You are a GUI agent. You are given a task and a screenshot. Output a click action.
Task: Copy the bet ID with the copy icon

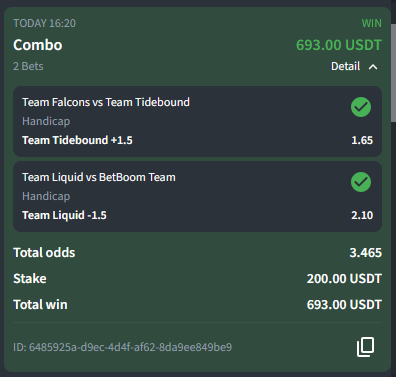coord(366,347)
